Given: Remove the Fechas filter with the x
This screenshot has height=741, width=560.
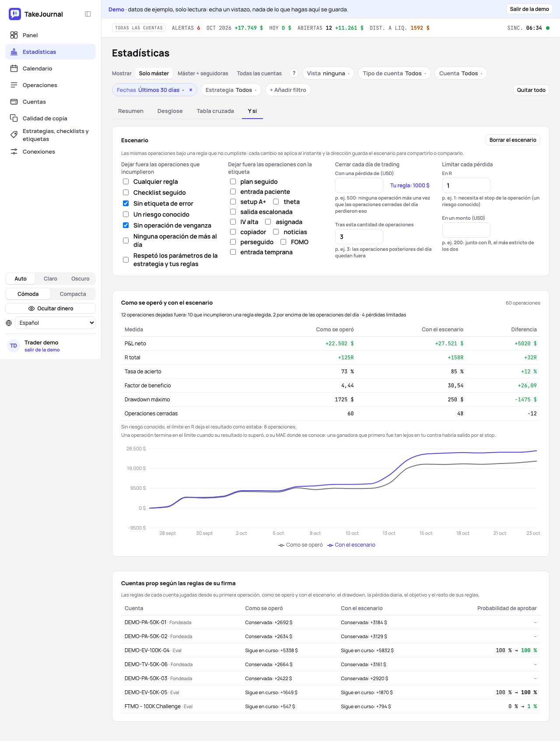Looking at the screenshot, I should click(x=191, y=90).
